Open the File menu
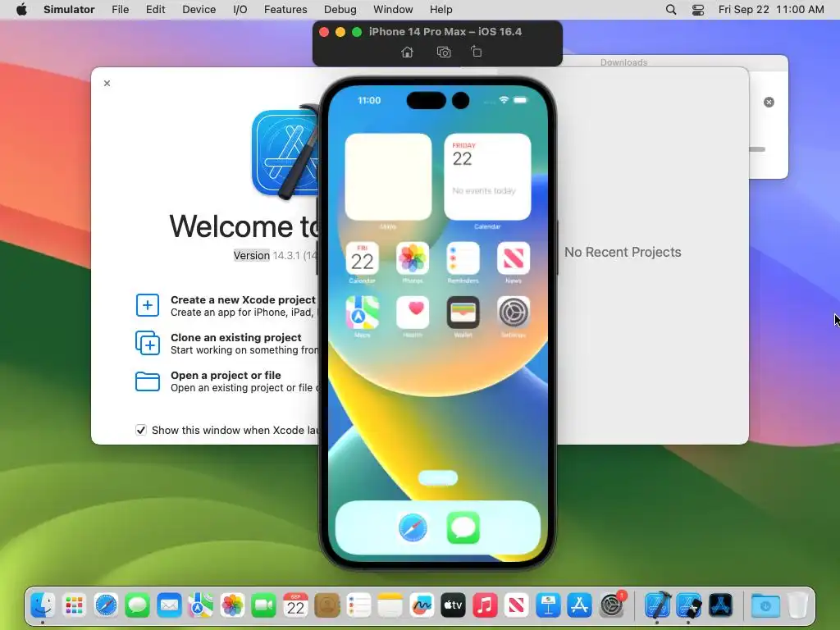This screenshot has height=630, width=840. click(120, 10)
